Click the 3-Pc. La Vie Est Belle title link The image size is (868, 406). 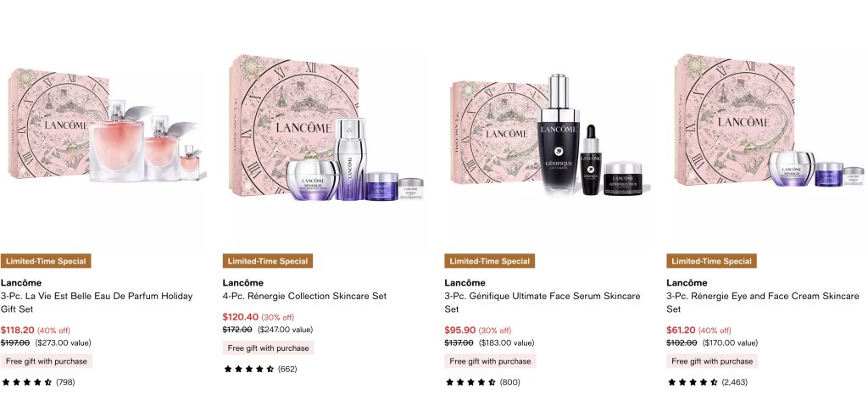97,303
